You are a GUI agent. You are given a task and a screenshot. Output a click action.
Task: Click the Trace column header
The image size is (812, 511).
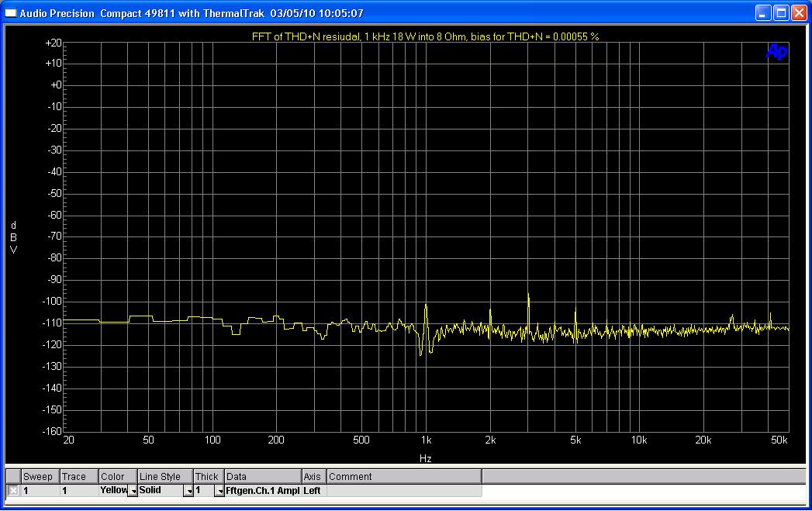(x=79, y=476)
